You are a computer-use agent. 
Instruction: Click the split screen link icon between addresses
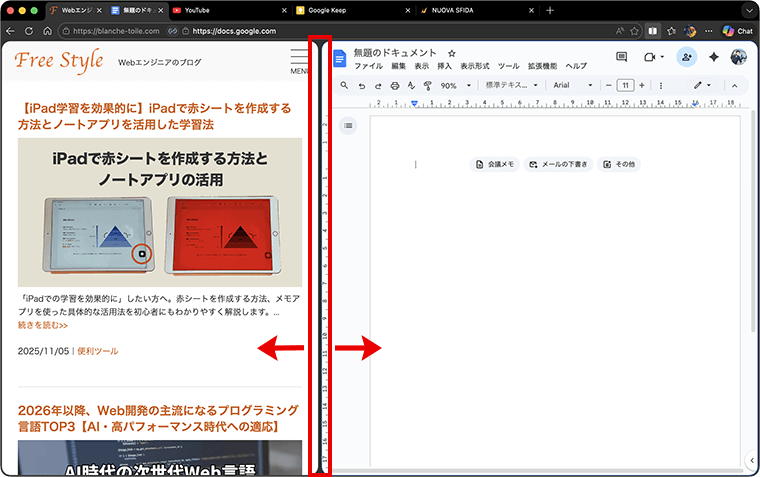click(x=173, y=31)
